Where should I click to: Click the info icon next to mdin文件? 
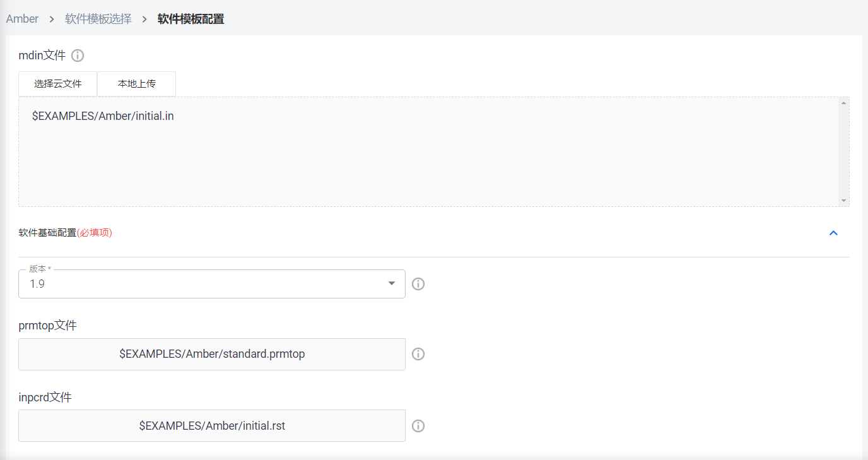[x=78, y=56]
